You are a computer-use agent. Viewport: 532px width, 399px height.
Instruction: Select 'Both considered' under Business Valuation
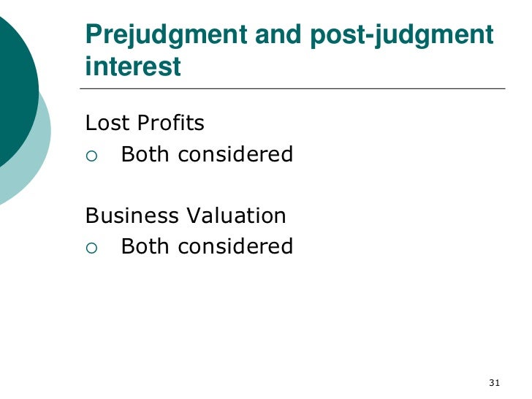[x=207, y=246]
